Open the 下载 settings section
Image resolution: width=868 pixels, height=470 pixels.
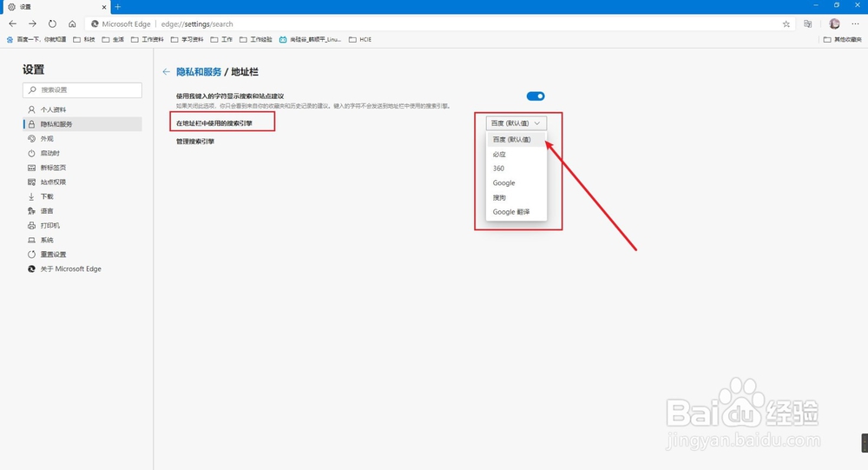point(82,196)
